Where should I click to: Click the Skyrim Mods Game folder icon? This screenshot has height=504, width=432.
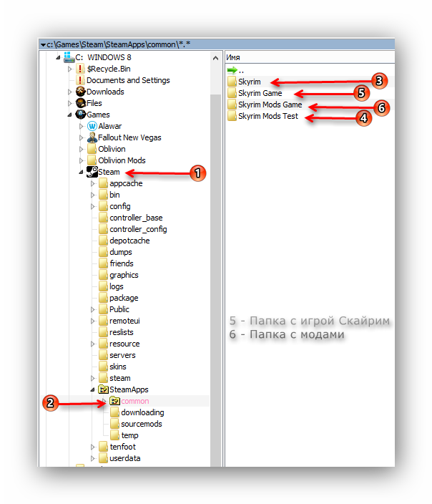(x=232, y=105)
